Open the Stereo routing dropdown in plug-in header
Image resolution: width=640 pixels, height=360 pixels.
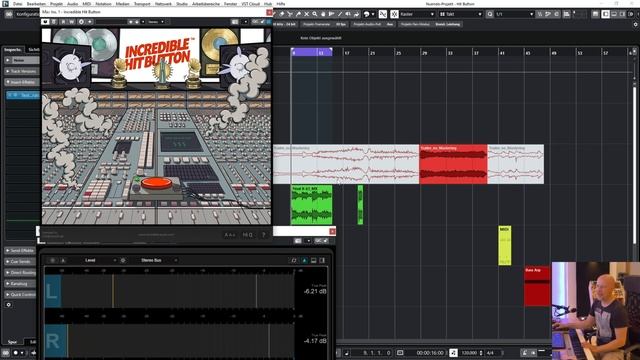click(156, 22)
